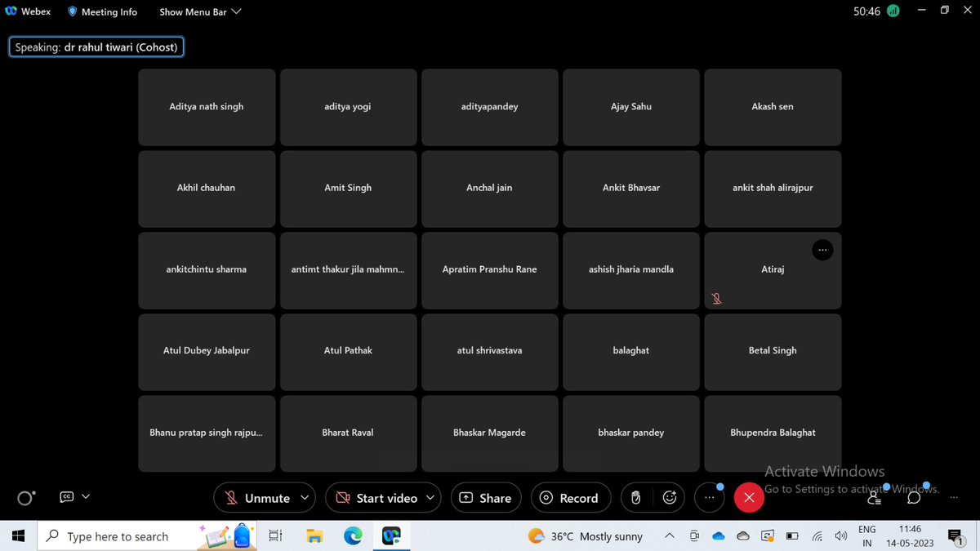Viewport: 980px width, 551px height.
Task: Start video from the meeting controls
Action: (x=376, y=498)
